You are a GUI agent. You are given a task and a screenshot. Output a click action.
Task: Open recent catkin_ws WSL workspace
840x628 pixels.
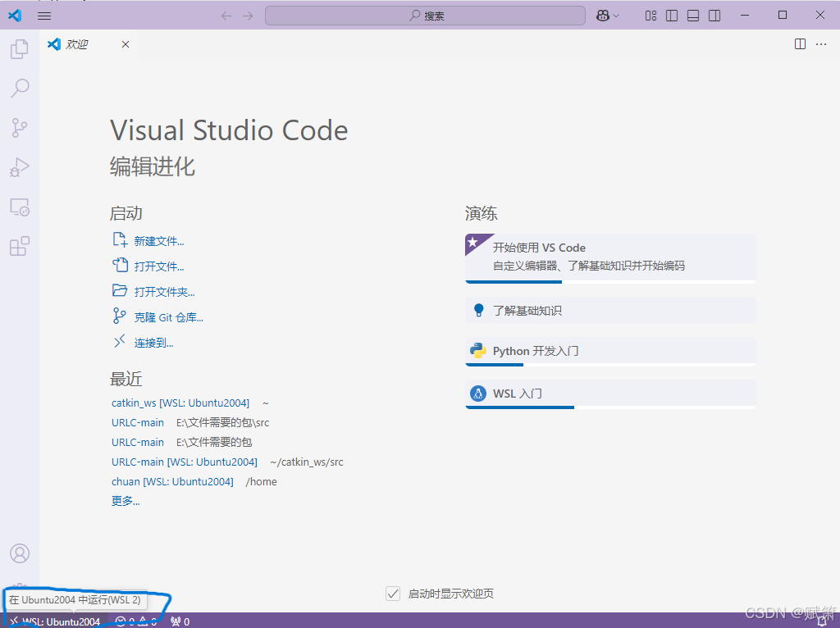coord(180,403)
